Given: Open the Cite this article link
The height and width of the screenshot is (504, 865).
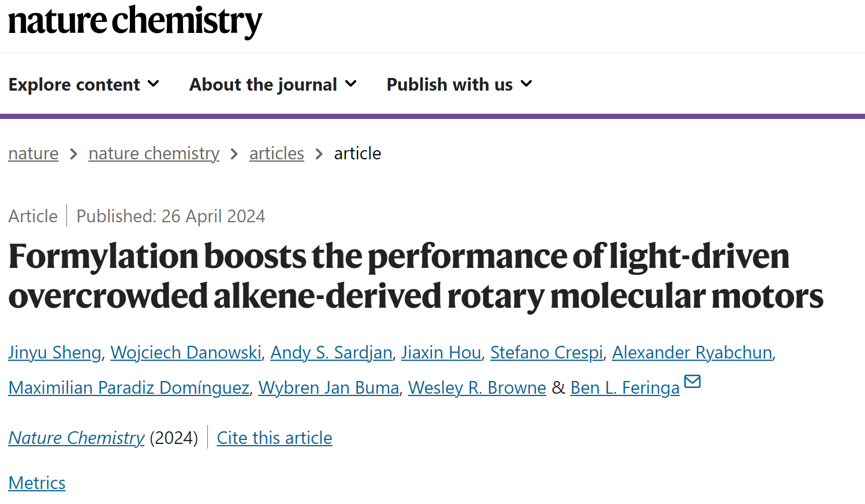Looking at the screenshot, I should tap(274, 438).
